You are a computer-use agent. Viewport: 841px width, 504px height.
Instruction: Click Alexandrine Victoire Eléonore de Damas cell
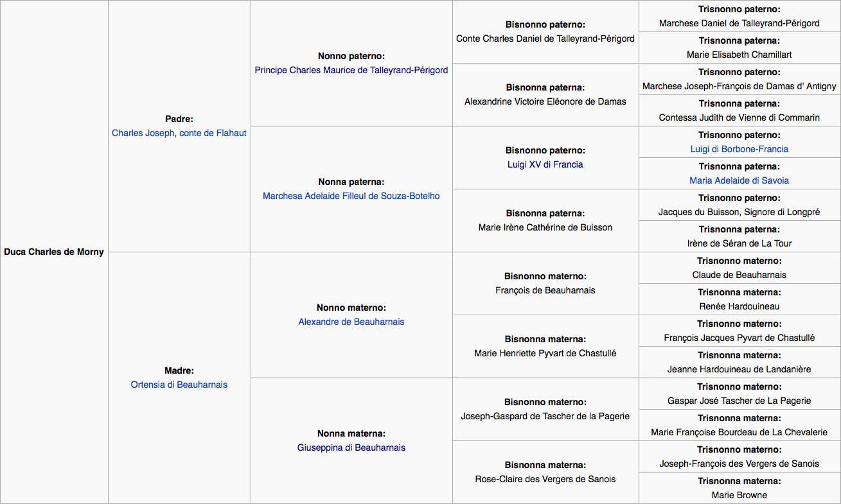point(545,101)
